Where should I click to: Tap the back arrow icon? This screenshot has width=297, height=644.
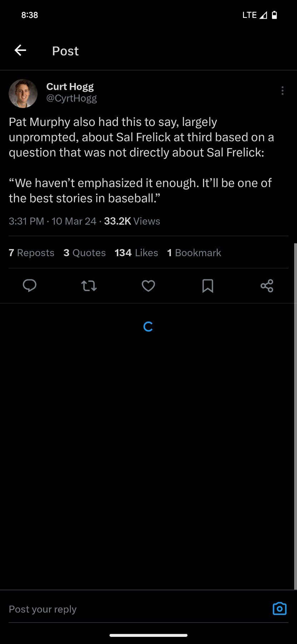(x=20, y=50)
